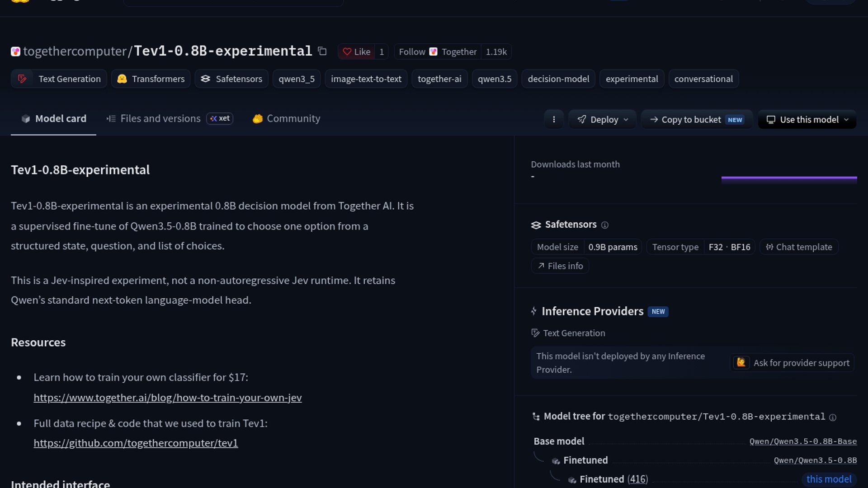
Task: Click the Safetensors info icon
Action: pos(605,225)
